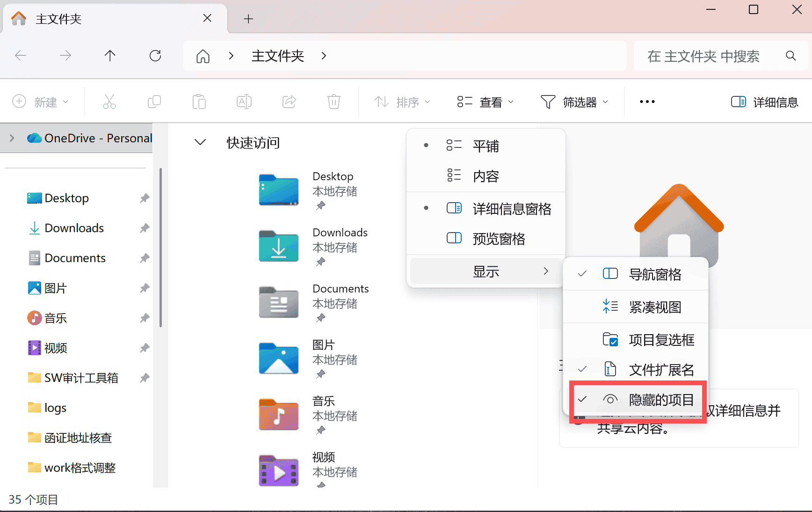The width and height of the screenshot is (812, 512).
Task: Click the search magnifier icon
Action: click(x=791, y=56)
